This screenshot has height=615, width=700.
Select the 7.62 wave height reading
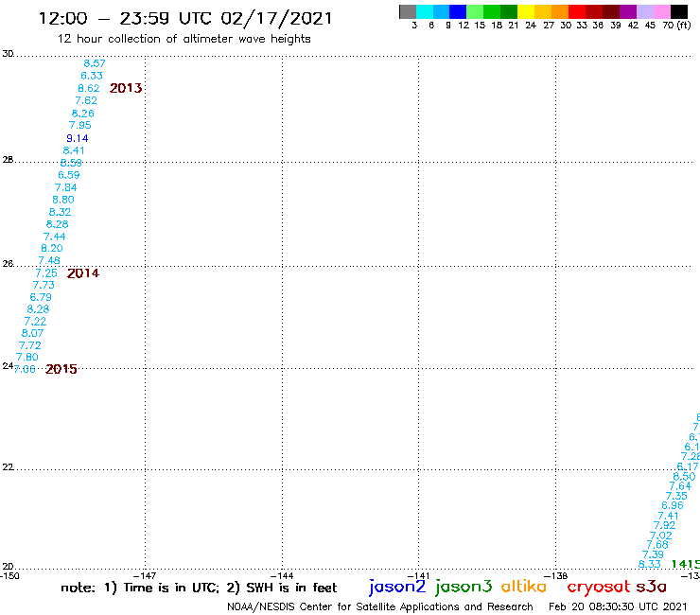coord(86,100)
